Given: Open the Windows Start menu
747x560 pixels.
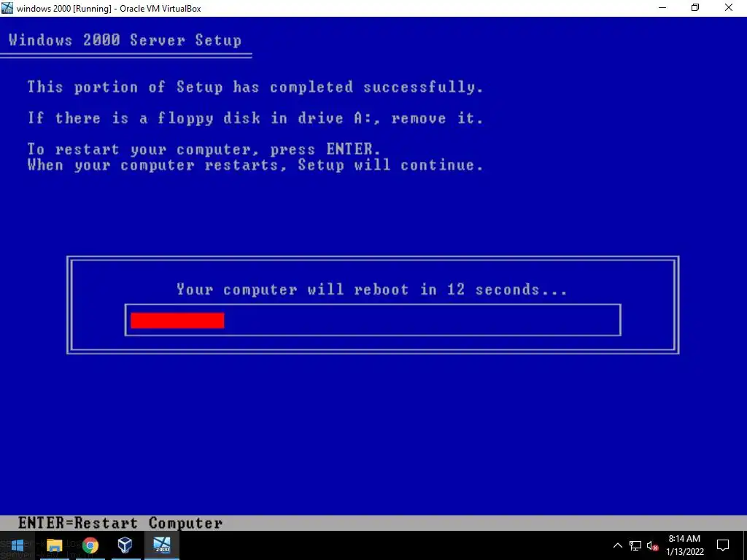Looking at the screenshot, I should 18,545.
